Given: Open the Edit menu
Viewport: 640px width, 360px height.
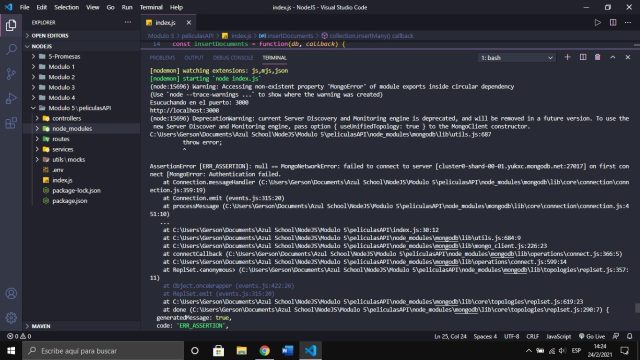Looking at the screenshot, I should 42,7.
